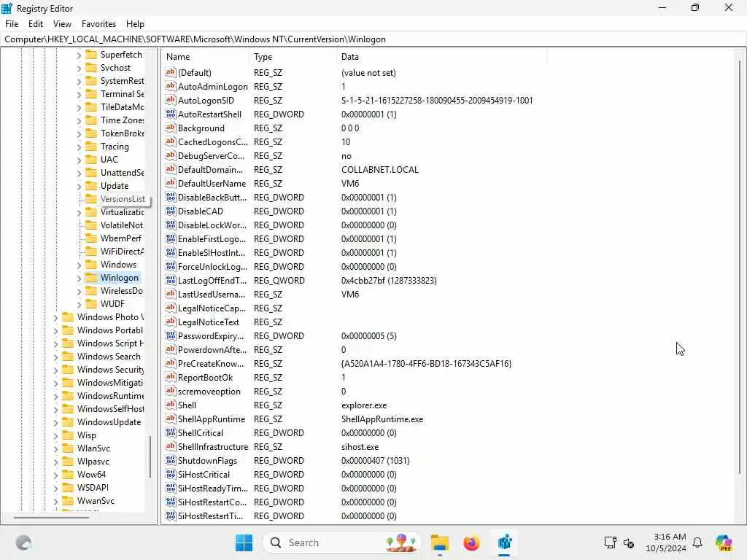This screenshot has height=560, width=747.
Task: Click the Tracing folder icon
Action: 91,146
